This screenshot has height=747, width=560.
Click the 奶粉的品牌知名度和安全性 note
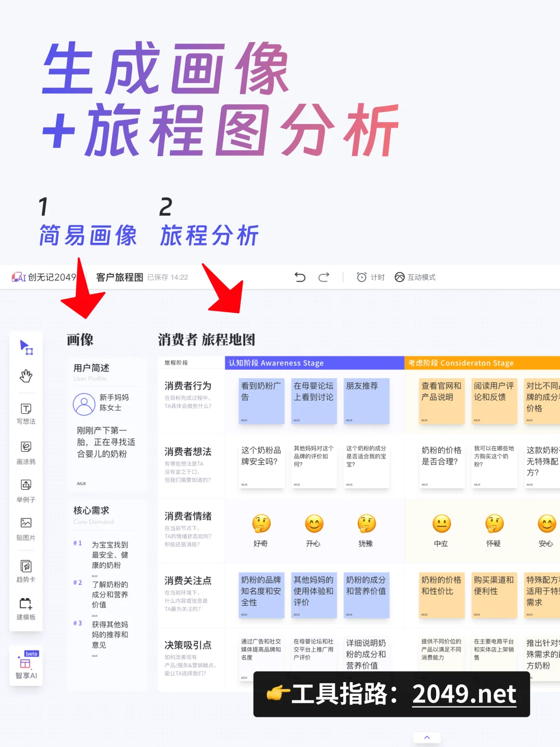point(261,595)
